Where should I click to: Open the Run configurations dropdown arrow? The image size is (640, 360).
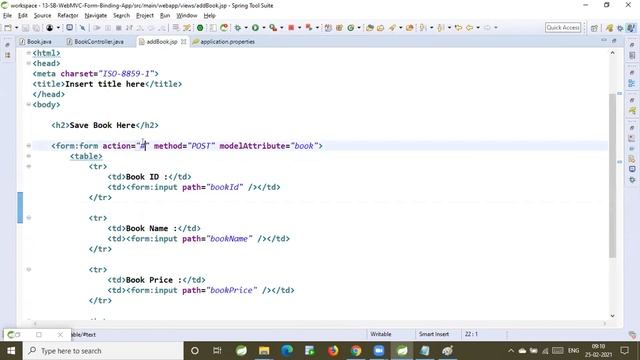coord(264,28)
